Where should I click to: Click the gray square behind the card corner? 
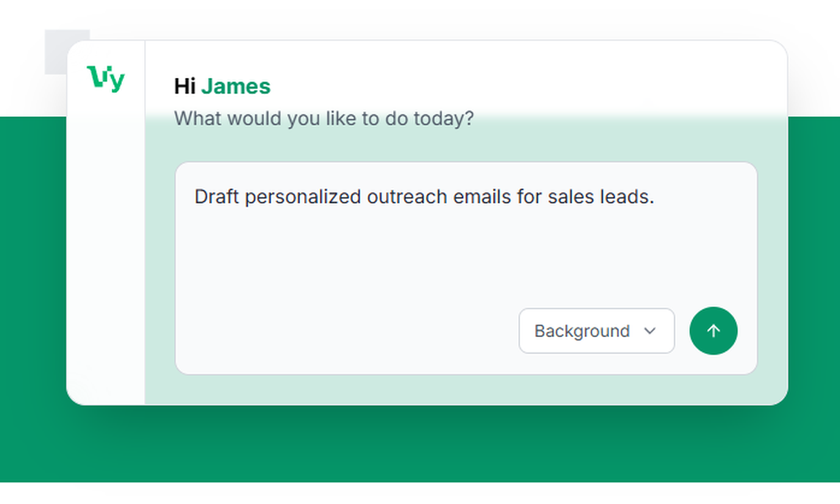pos(55,50)
